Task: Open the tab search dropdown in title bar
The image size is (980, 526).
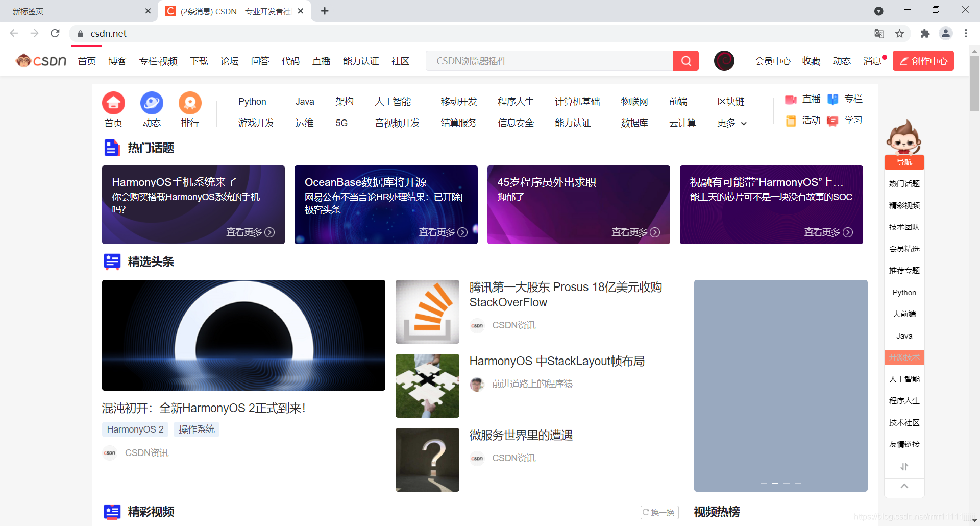Action: (x=878, y=11)
